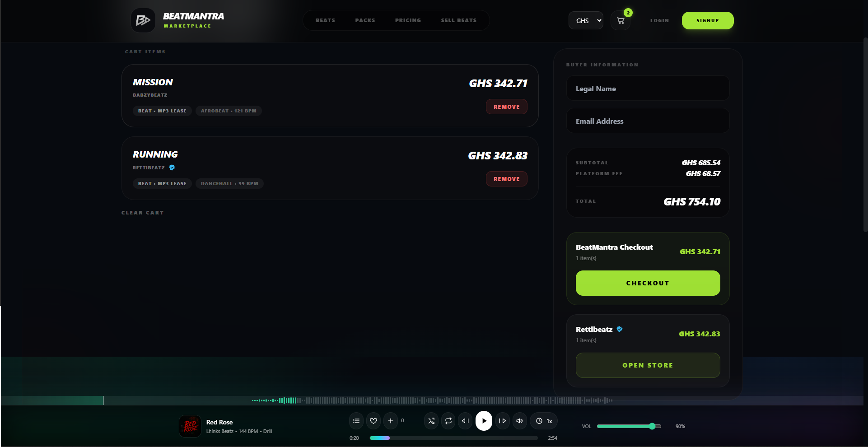
Task: Click verified badge in Rettibeatz store card
Action: coord(620,329)
